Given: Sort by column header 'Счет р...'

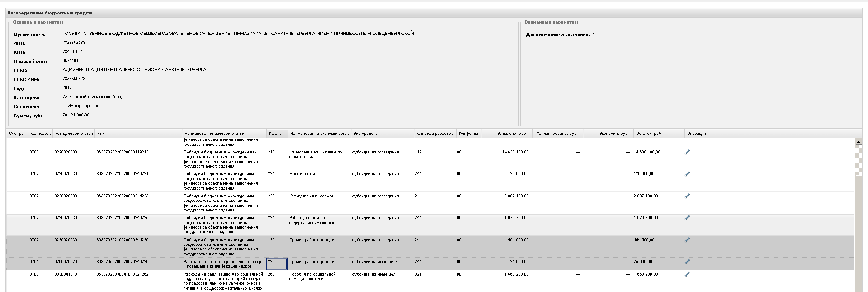Looking at the screenshot, I should (17, 134).
